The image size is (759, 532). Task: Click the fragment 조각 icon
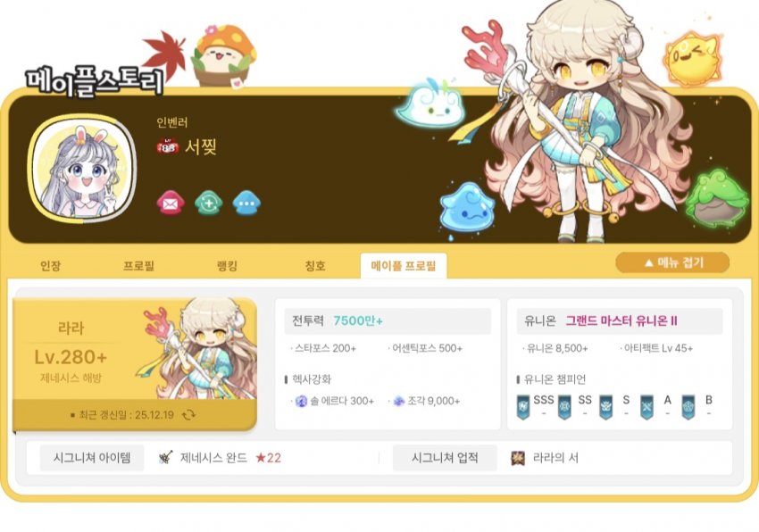click(x=398, y=401)
